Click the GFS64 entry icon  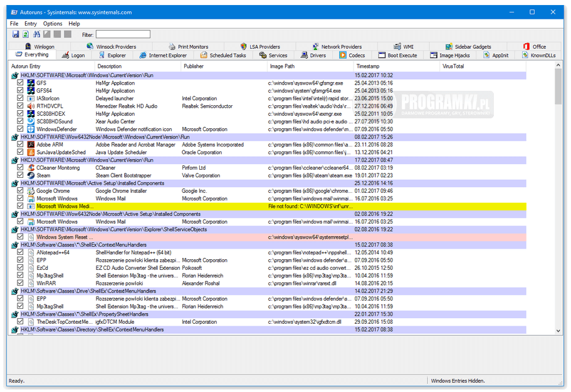31,91
